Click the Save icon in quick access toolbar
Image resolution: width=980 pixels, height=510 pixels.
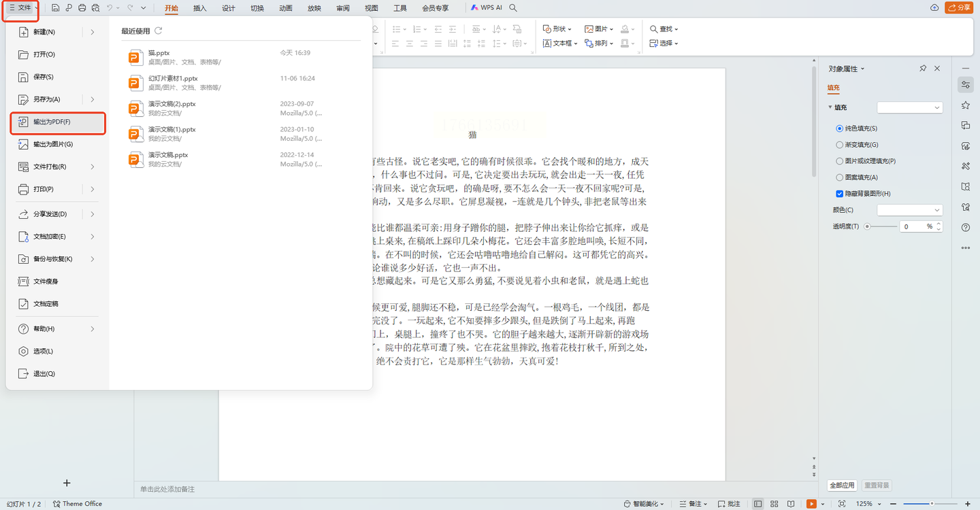pos(55,7)
